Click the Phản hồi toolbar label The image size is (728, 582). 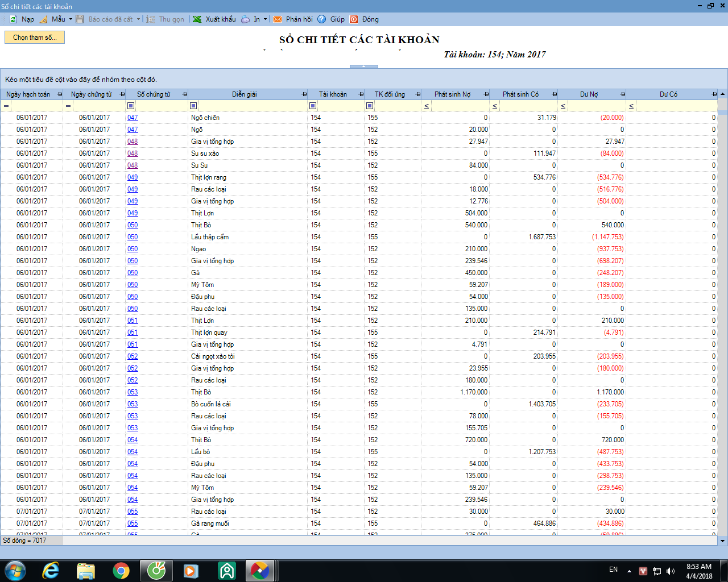(x=299, y=19)
